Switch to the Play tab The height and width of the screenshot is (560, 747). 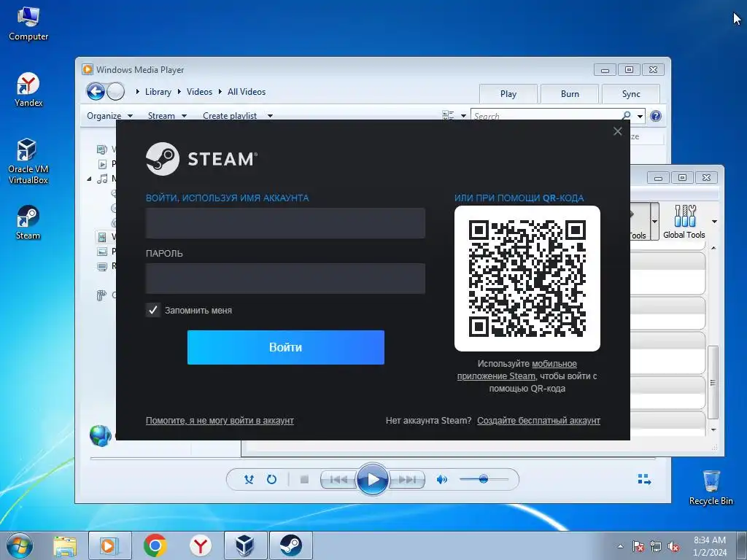coord(508,94)
